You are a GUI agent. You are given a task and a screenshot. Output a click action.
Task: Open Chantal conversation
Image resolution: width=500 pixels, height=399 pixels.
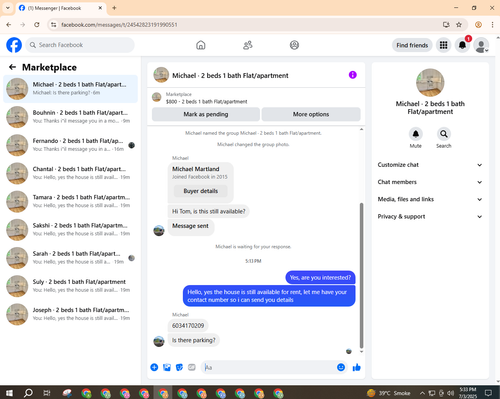[70, 173]
